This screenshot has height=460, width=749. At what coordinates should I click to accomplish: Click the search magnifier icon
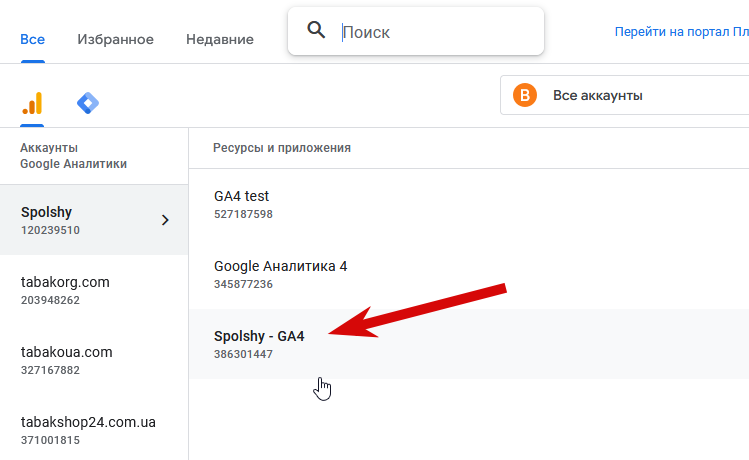coord(316,31)
